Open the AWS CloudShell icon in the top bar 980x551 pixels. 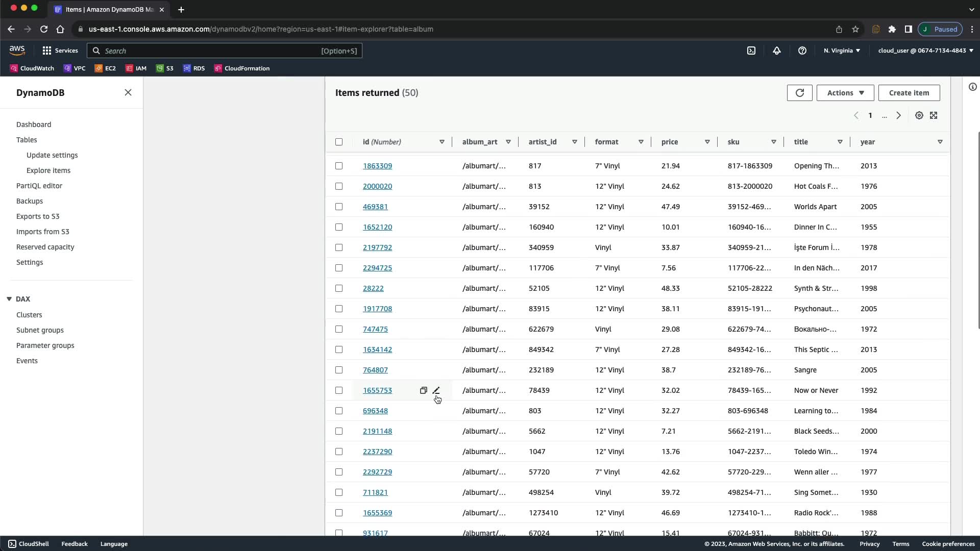coord(751,51)
